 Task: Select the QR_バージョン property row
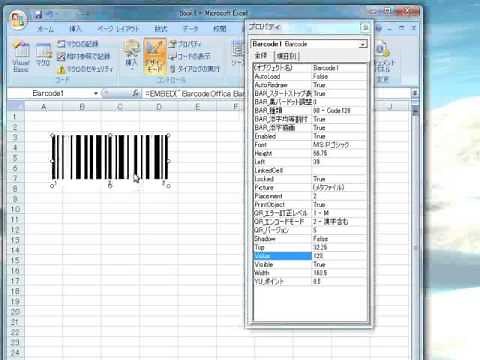pyautogui.click(x=310, y=230)
